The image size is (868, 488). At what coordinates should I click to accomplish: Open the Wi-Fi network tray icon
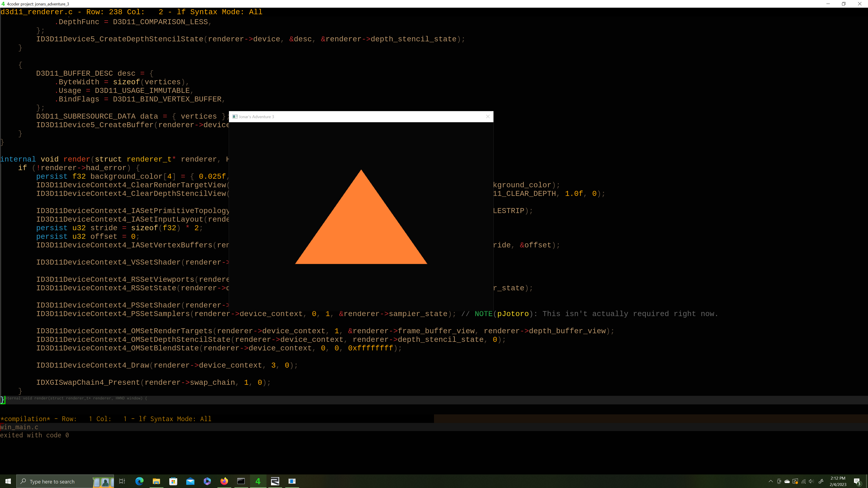(x=804, y=481)
